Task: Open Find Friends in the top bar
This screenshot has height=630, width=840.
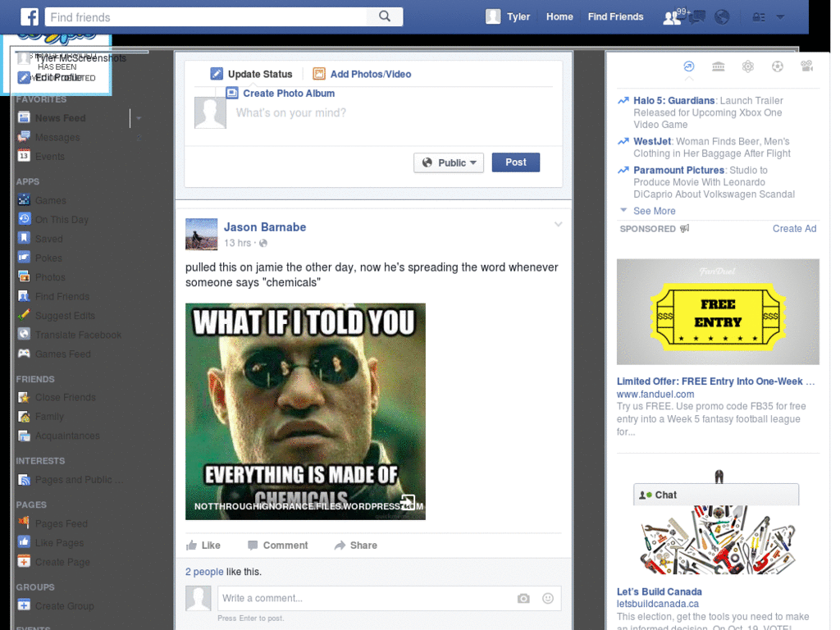Action: [615, 16]
